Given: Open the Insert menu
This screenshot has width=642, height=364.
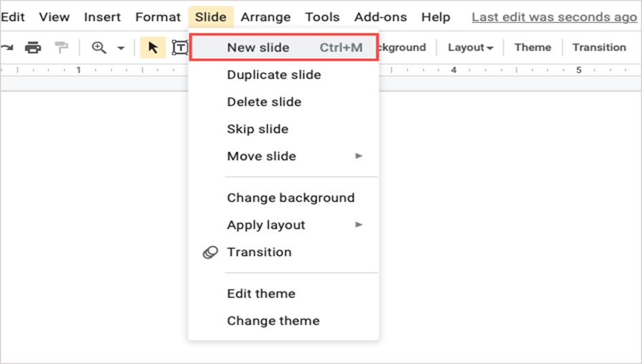Looking at the screenshot, I should tap(103, 17).
